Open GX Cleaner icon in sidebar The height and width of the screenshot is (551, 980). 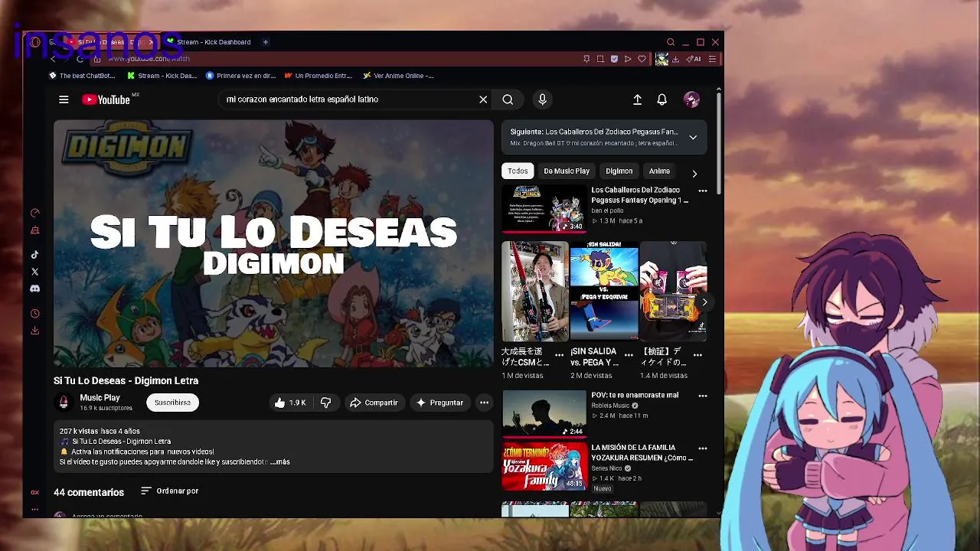34,230
